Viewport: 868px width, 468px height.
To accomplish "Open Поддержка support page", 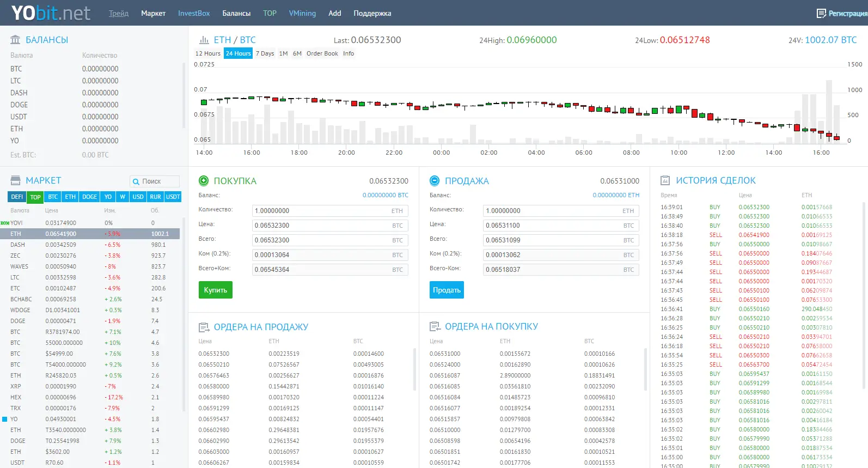I will click(x=372, y=13).
